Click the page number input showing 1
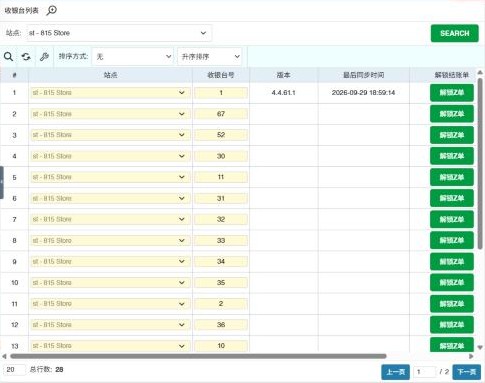Image resolution: width=485 pixels, height=383 pixels. click(x=424, y=372)
